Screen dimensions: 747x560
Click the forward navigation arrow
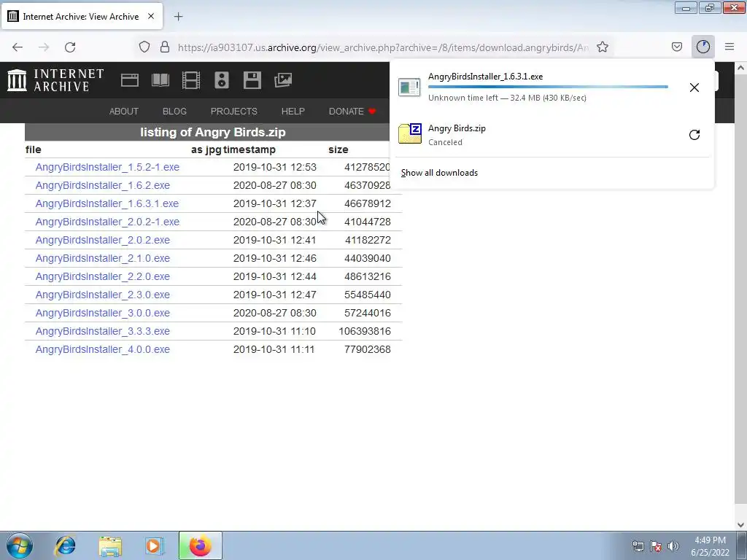(x=44, y=47)
